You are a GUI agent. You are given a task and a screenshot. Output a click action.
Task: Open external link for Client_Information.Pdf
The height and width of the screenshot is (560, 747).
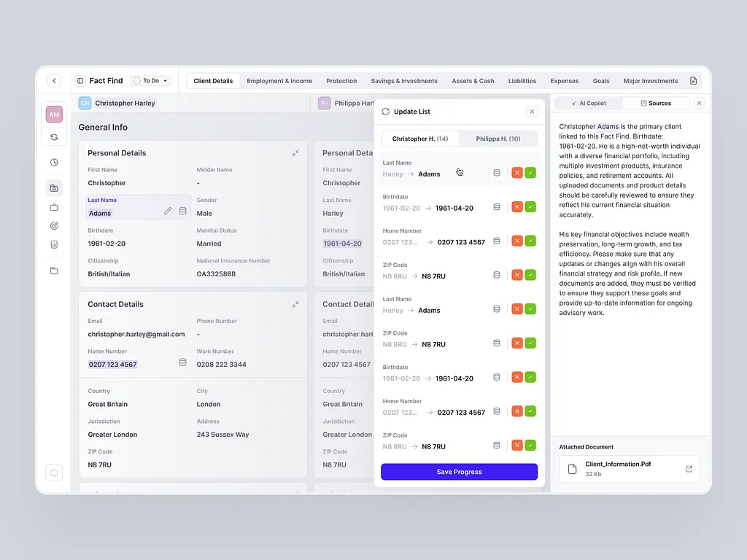coord(689,469)
